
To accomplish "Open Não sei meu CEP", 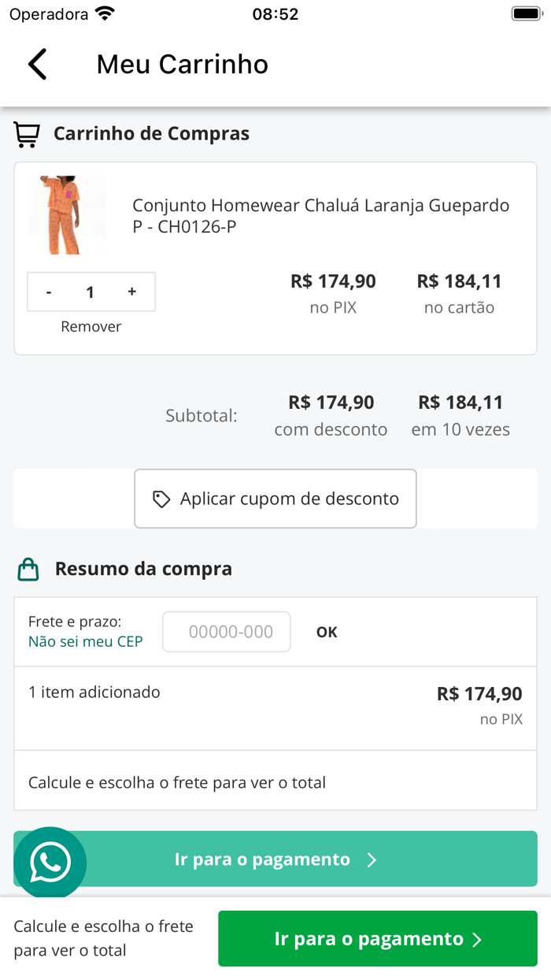I will tap(85, 641).
